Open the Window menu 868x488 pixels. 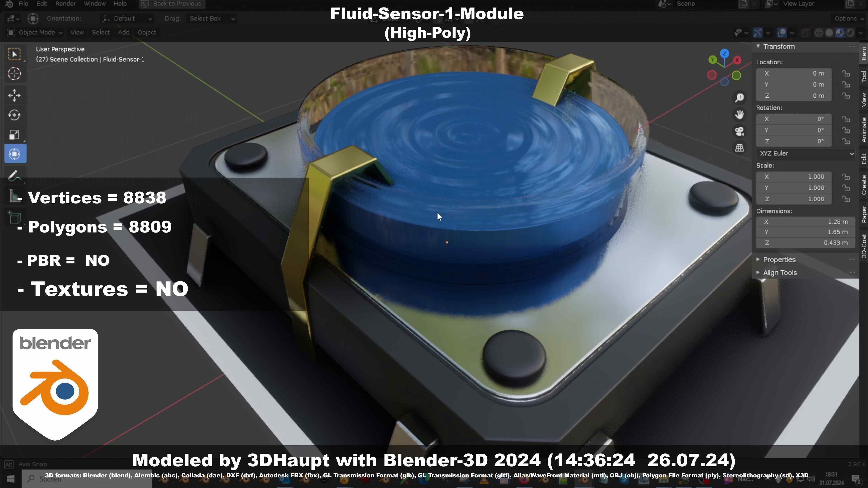(x=95, y=4)
